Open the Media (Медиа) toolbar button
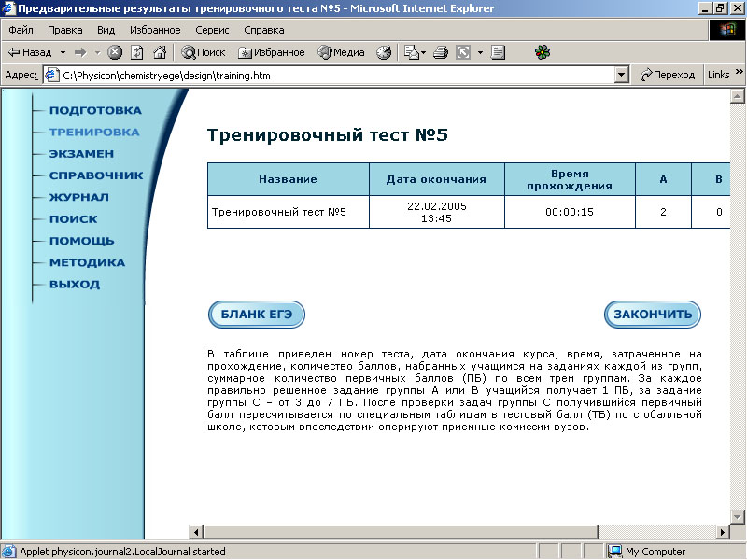 (x=341, y=52)
